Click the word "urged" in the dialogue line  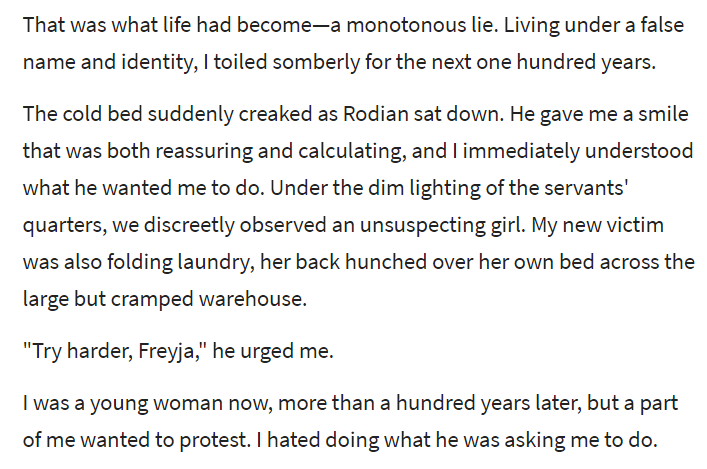click(262, 351)
